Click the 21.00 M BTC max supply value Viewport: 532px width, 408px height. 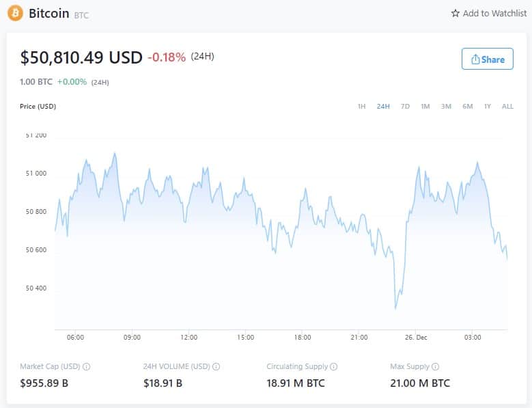420,383
